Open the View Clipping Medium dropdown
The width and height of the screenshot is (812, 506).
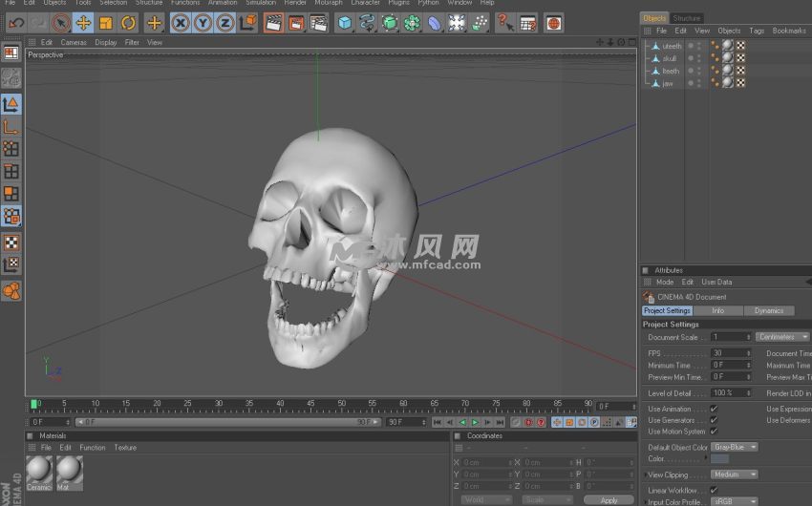click(736, 474)
